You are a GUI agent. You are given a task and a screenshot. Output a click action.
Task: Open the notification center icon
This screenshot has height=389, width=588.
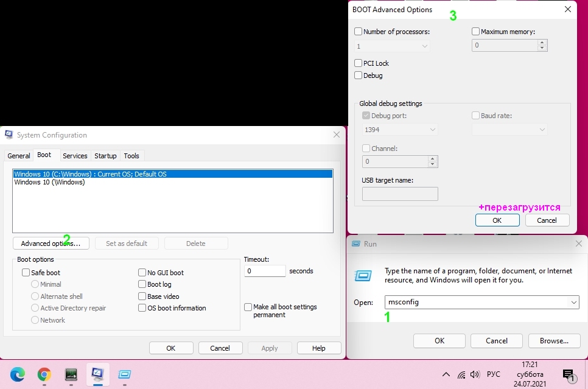point(569,375)
